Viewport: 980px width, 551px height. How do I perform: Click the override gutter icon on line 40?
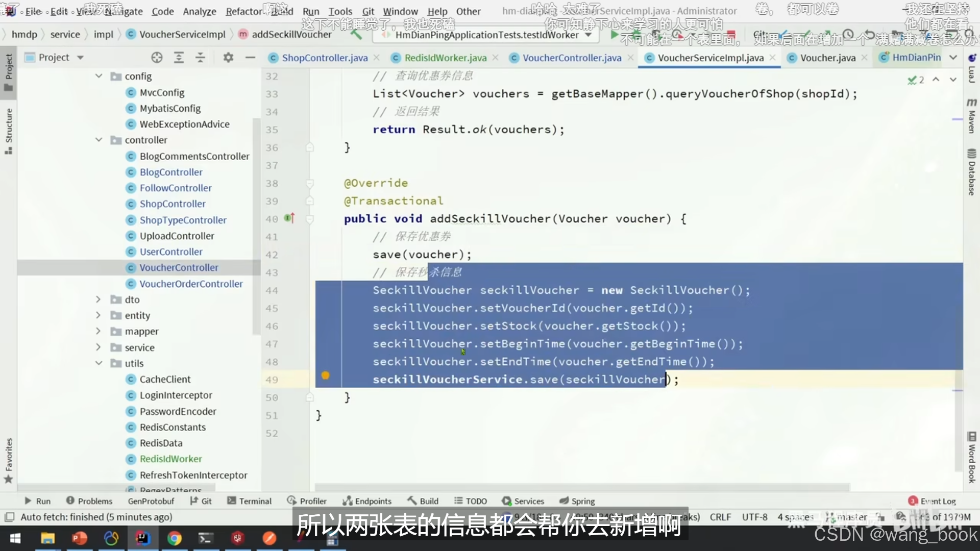click(289, 218)
